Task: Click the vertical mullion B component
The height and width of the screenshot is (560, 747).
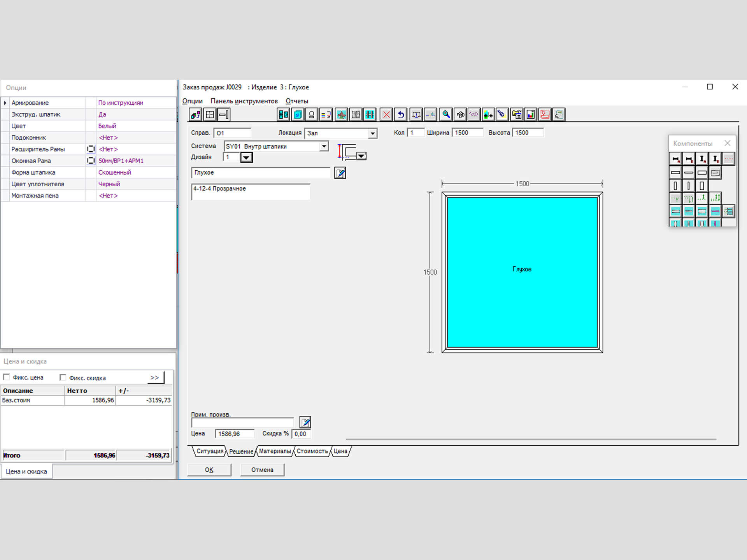Action: coord(715,159)
